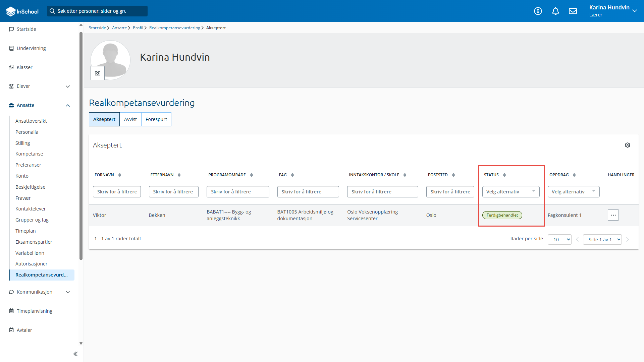Image resolution: width=644 pixels, height=362 pixels.
Task: Open Autorisasjoner submenu item
Action: (x=31, y=264)
